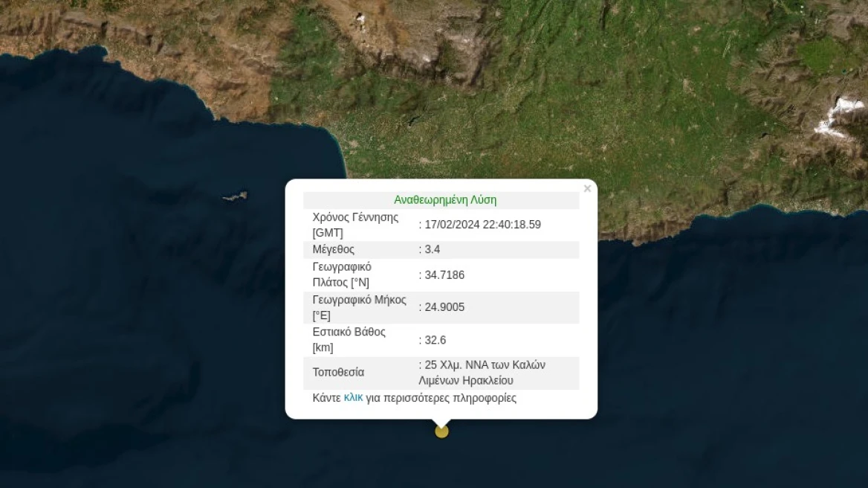
Task: Click the magnitude value 3.4
Action: point(432,249)
